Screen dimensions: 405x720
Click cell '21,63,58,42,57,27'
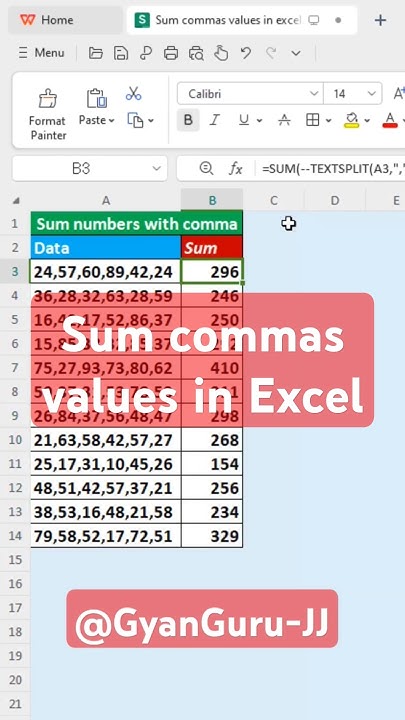point(106,440)
